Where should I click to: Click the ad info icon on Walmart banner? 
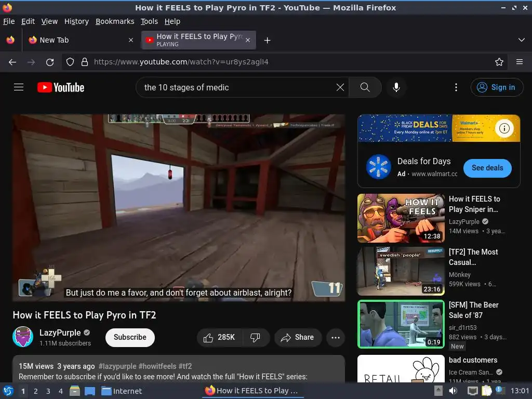click(x=504, y=128)
